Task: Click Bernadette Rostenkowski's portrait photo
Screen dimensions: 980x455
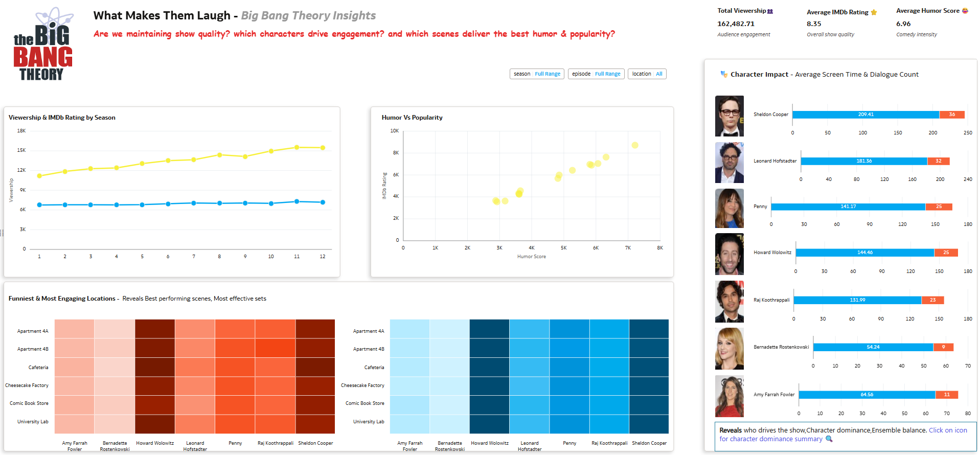Action: tap(730, 349)
